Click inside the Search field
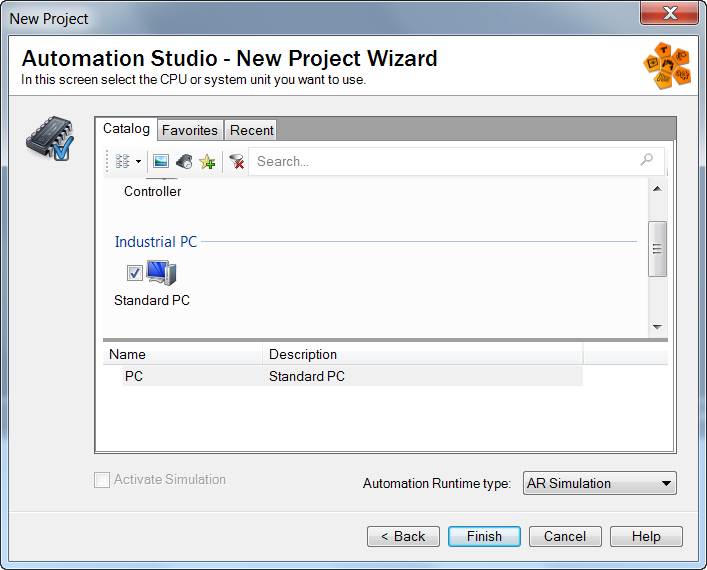Screen dimensions: 707x570 click(456, 161)
